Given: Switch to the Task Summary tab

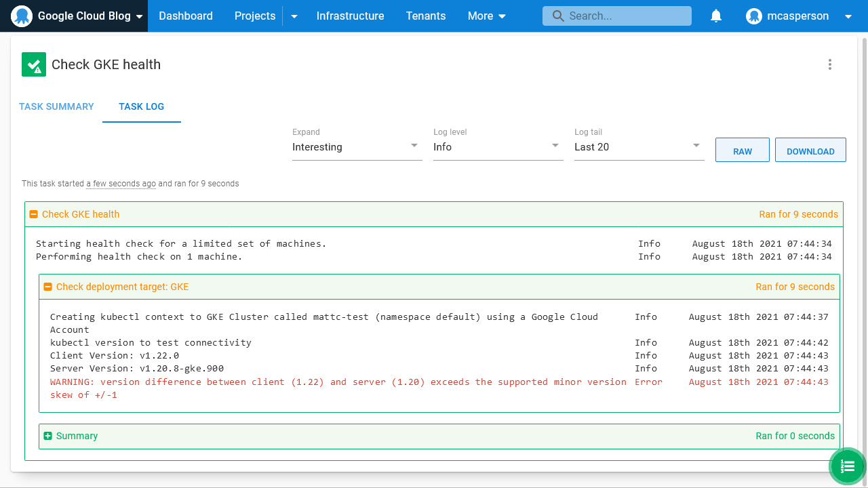Looking at the screenshot, I should click(x=56, y=106).
